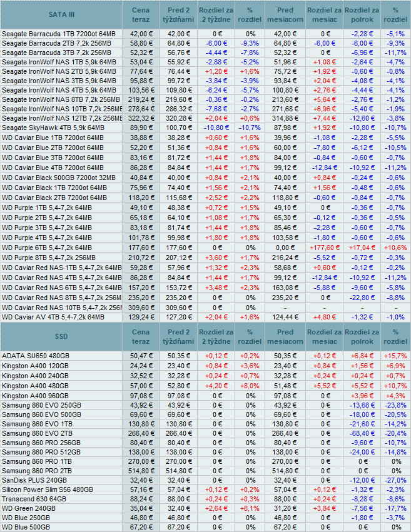Select the Samsung 860 PRO 1TB row name

point(37,462)
